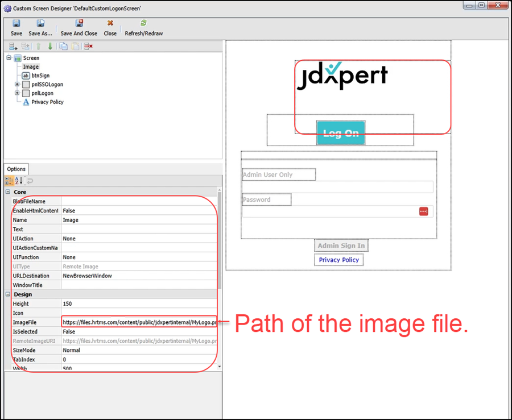This screenshot has height=420, width=512.
Task: Click the delete item red X icon
Action: [88, 47]
